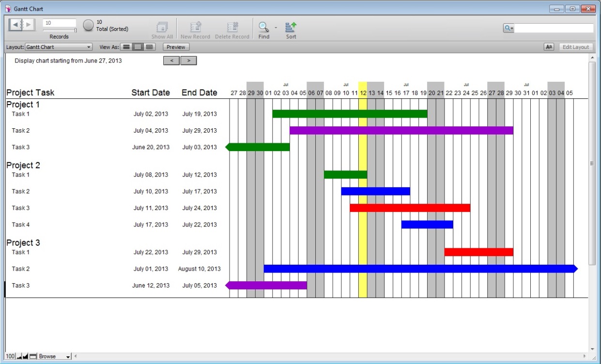The image size is (601, 364).
Task: Click the quick find magnifier icon
Action: [x=509, y=28]
